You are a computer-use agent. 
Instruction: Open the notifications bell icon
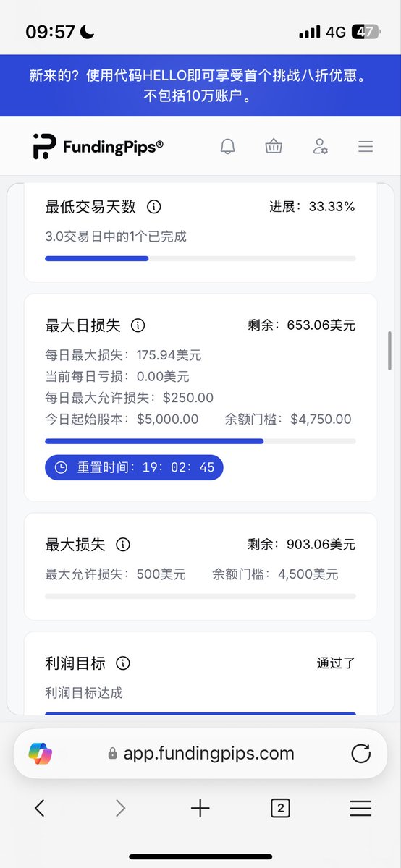pos(227,147)
